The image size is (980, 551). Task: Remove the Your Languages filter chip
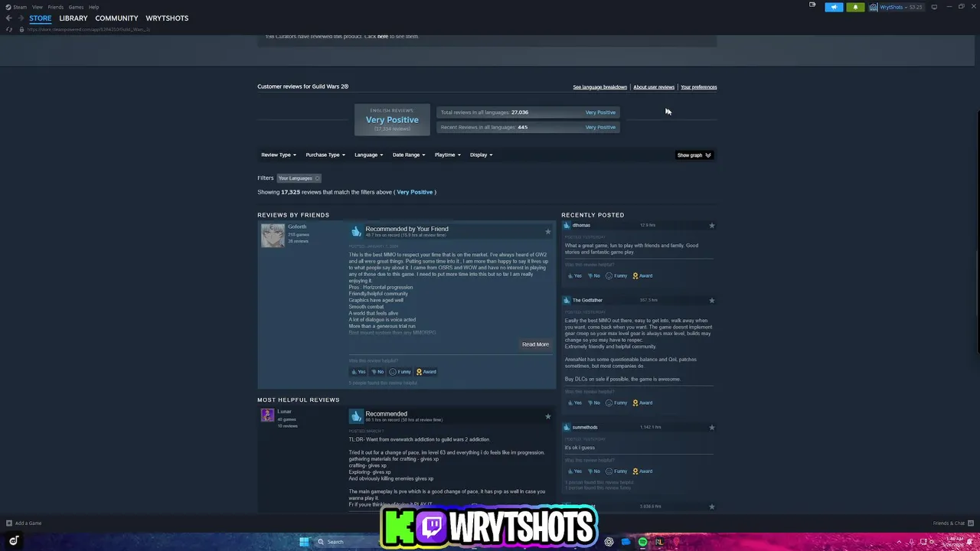[x=317, y=178]
